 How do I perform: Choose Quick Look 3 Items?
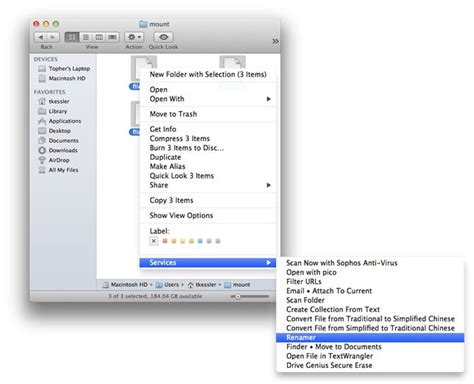coord(208,176)
